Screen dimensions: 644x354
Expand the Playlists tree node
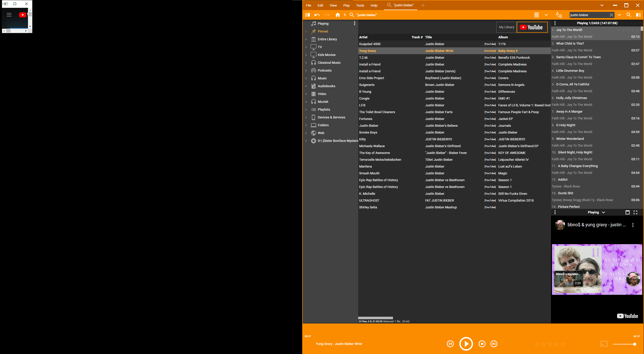pyautogui.click(x=306, y=110)
